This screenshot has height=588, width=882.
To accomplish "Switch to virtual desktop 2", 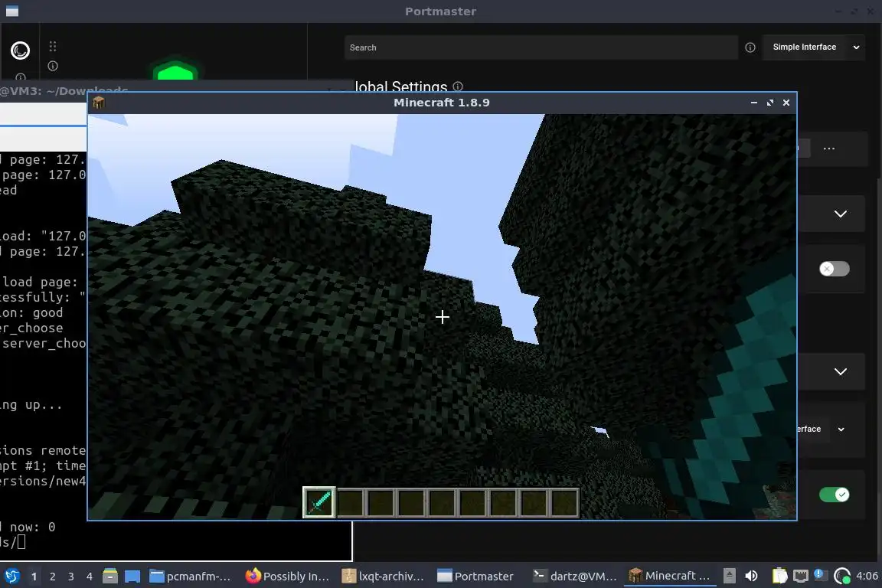I will coord(52,577).
